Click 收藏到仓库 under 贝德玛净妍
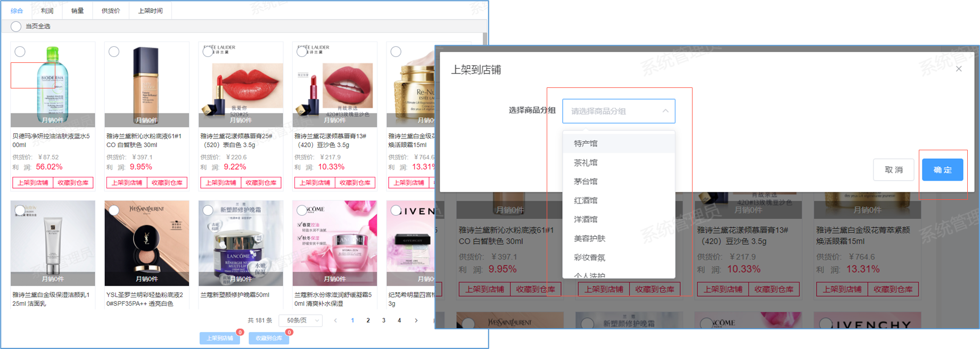 pos(73,183)
